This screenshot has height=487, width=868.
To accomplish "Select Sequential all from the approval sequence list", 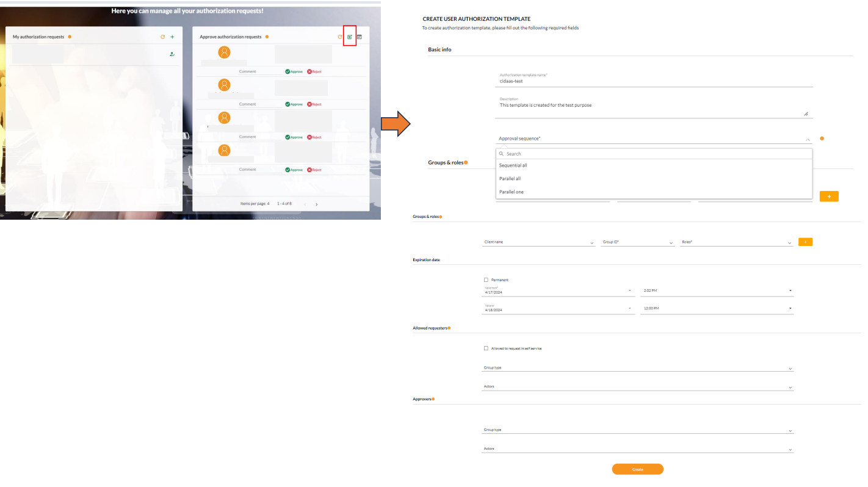I will pos(513,165).
